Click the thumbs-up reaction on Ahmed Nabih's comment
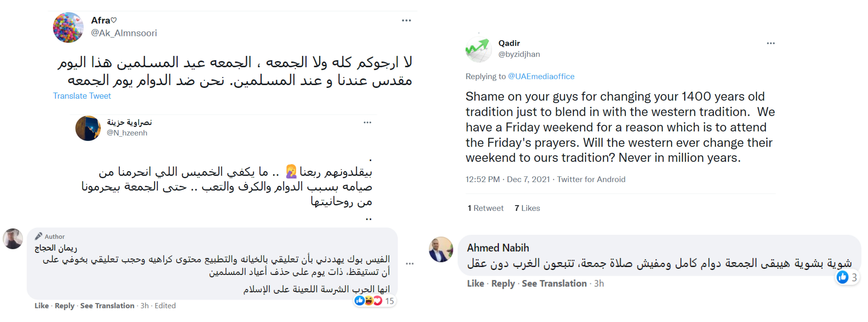The image size is (868, 322). tap(842, 277)
